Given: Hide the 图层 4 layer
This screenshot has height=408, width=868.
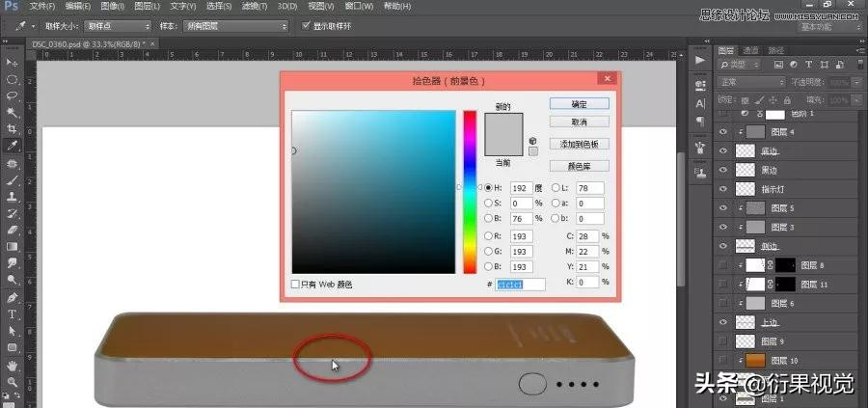Looking at the screenshot, I should [722, 132].
